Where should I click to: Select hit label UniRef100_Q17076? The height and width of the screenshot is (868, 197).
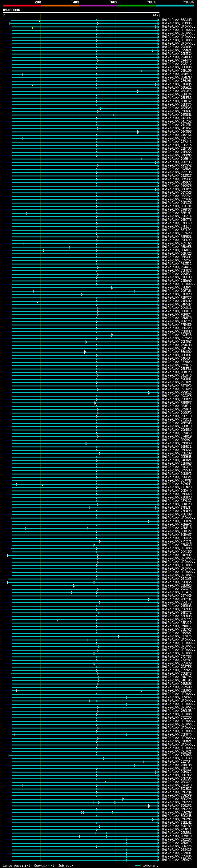tap(177, 636)
